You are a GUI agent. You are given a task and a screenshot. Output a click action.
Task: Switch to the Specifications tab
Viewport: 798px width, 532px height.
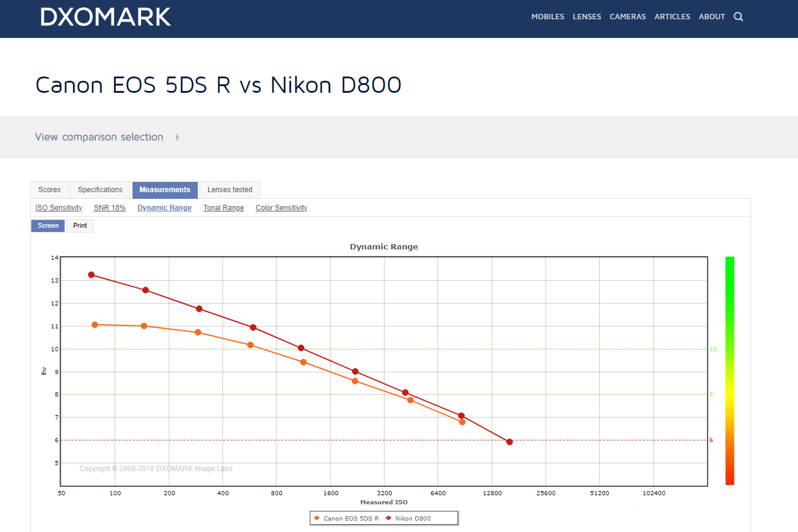point(100,190)
